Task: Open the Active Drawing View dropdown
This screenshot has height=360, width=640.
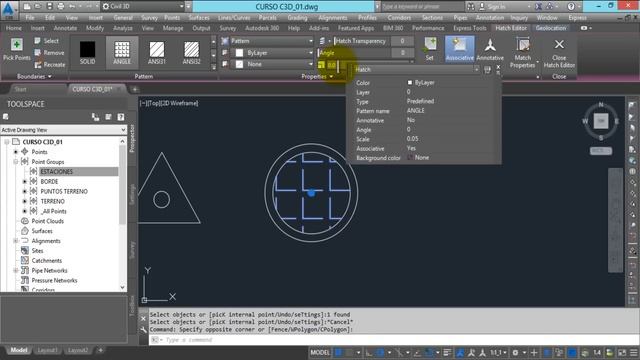Action: [x=64, y=130]
